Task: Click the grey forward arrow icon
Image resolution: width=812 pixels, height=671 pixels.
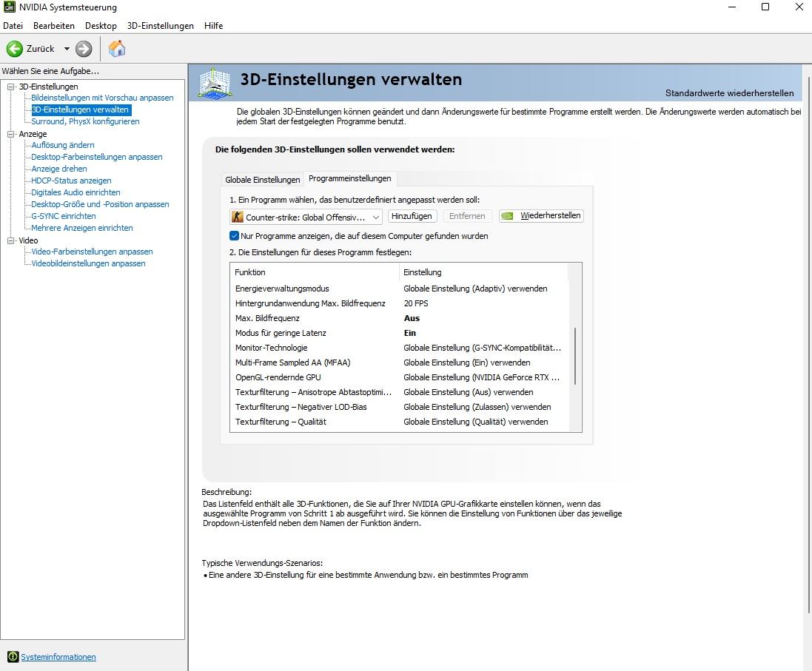Action: click(x=84, y=49)
